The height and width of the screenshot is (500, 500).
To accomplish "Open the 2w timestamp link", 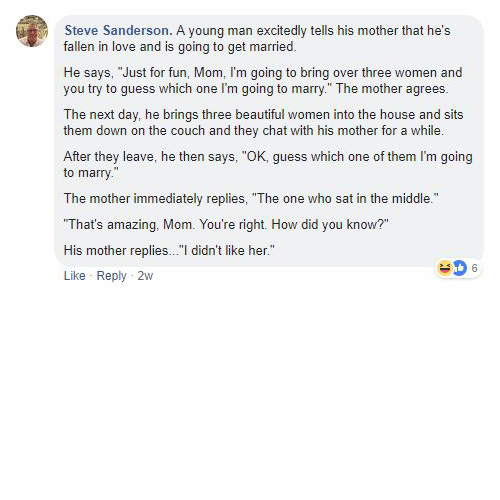I will (x=145, y=276).
